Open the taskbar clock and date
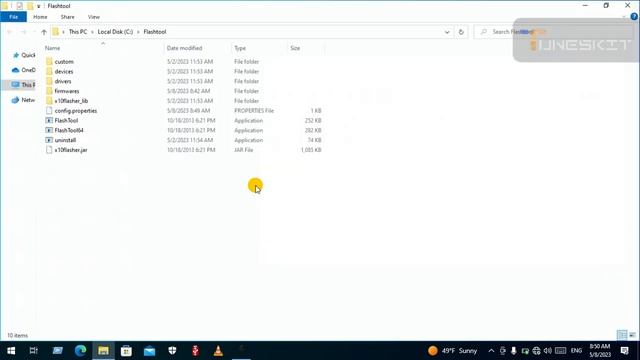The width and height of the screenshot is (640, 360). (x=600, y=351)
